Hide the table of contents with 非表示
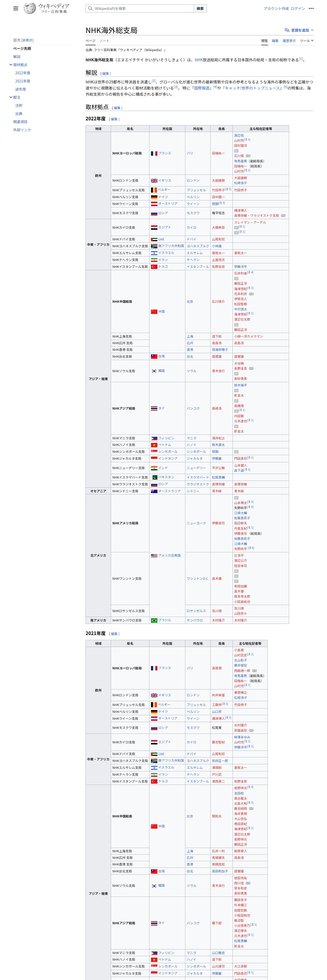Viewport: 327px width, 980px height. click(x=28, y=40)
